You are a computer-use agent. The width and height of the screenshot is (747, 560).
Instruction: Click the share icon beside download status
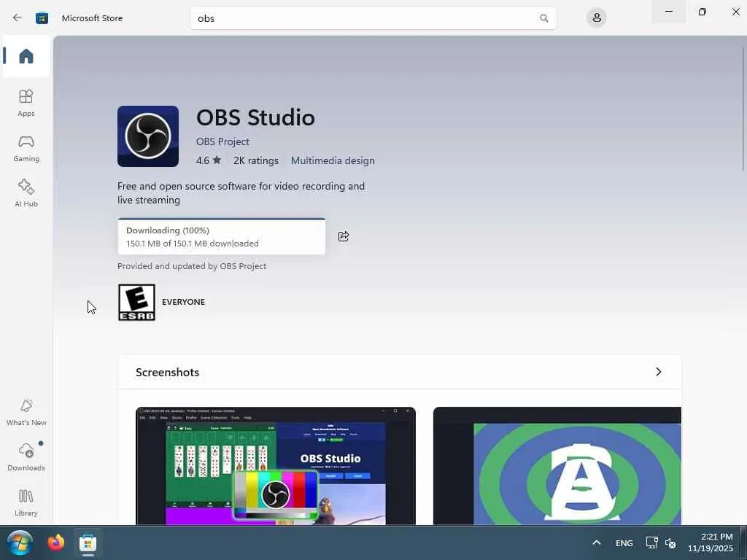click(x=344, y=236)
